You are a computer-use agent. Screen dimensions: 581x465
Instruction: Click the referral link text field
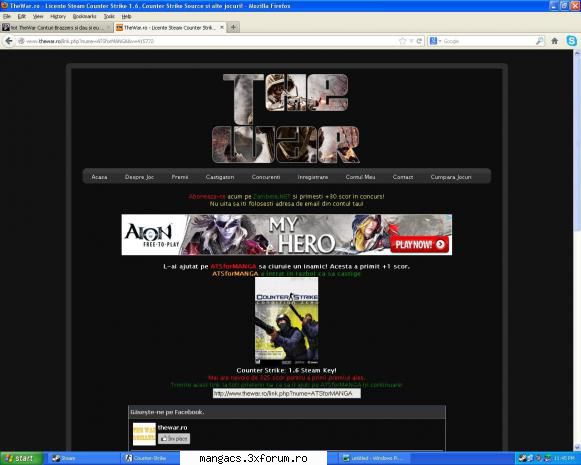[286, 393]
